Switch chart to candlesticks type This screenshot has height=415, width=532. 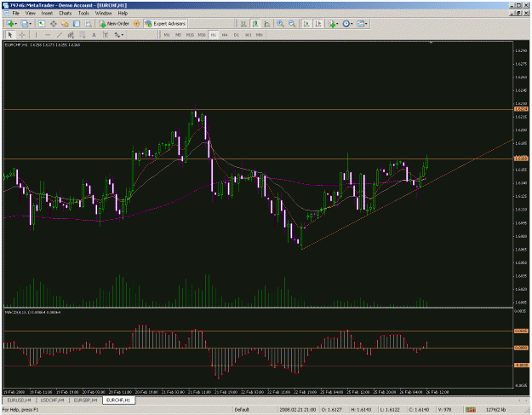click(x=255, y=24)
